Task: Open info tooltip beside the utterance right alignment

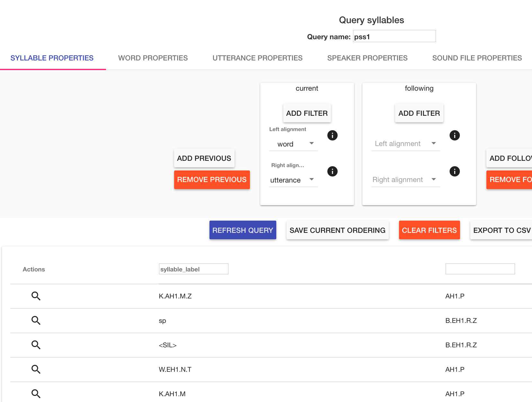Action: (332, 171)
